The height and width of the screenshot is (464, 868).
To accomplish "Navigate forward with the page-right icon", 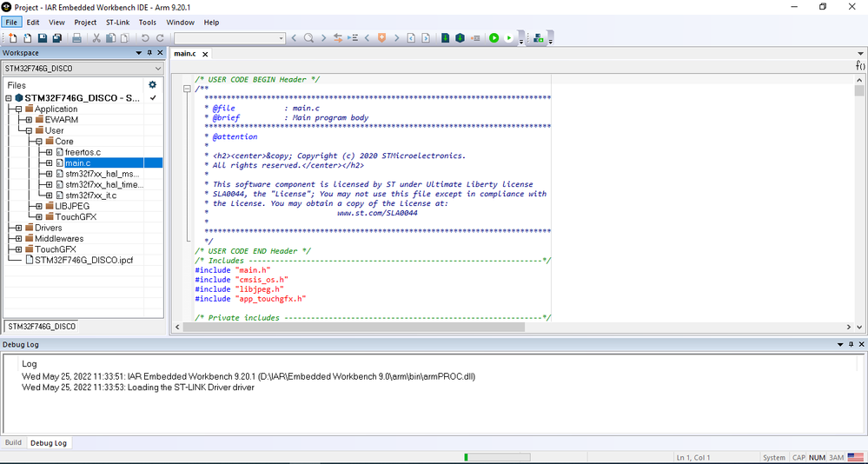I will point(425,37).
